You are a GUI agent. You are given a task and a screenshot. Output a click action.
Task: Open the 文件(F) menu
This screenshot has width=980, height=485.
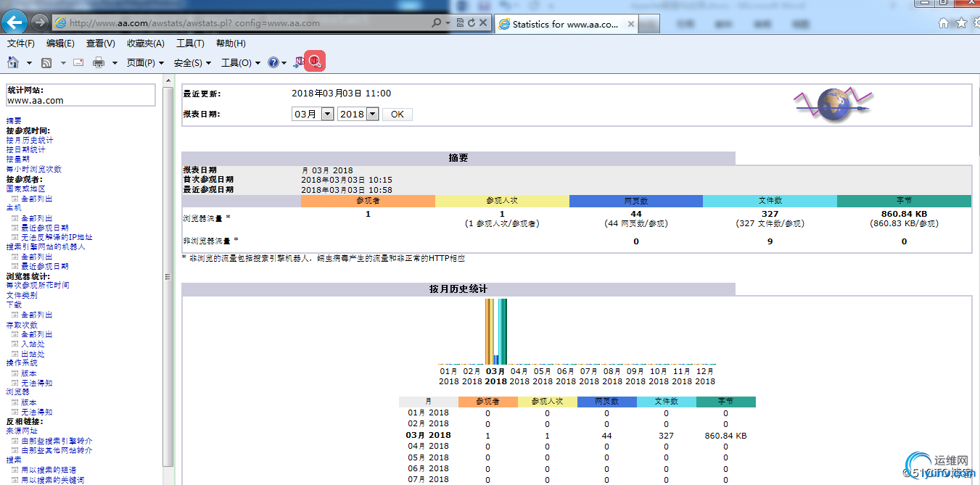21,43
